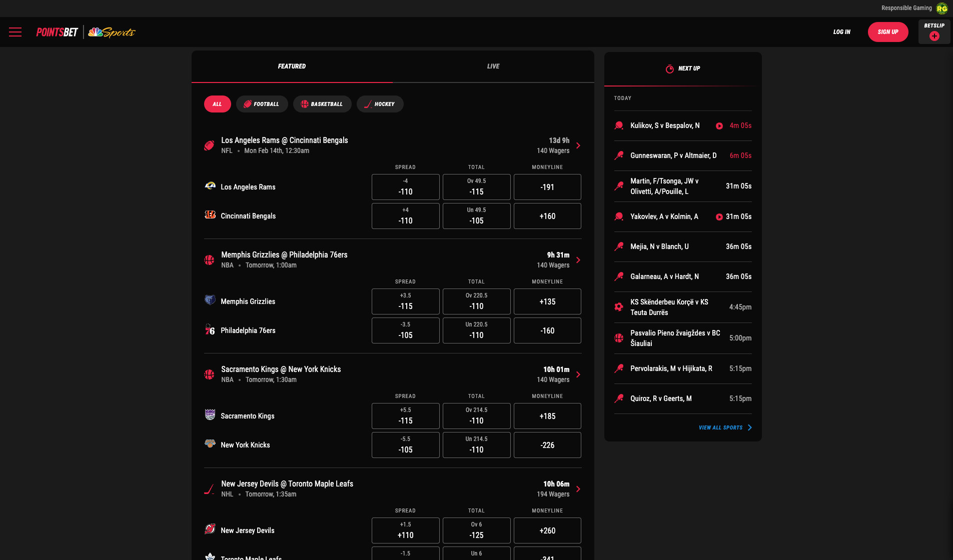
Task: Click the Memphis Grizzlies team logo
Action: pyautogui.click(x=210, y=300)
